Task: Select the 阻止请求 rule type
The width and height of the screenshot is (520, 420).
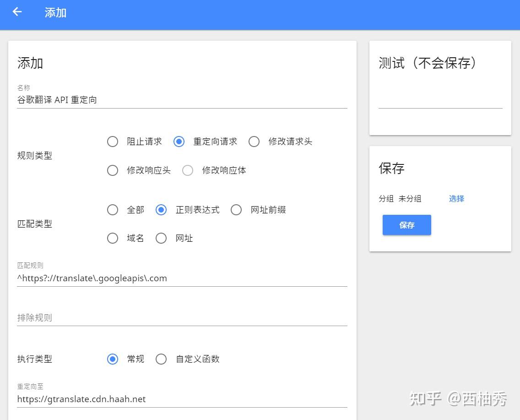Action: pos(113,142)
